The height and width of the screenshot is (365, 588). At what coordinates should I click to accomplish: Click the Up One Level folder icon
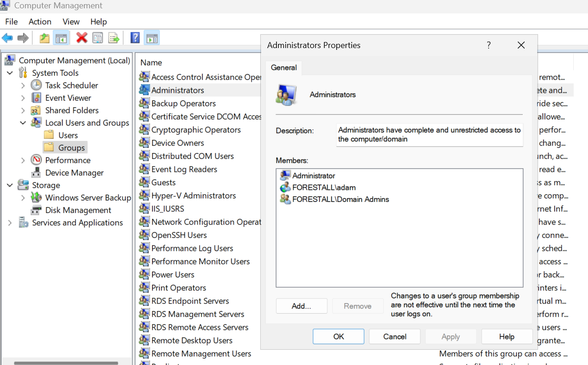[44, 38]
